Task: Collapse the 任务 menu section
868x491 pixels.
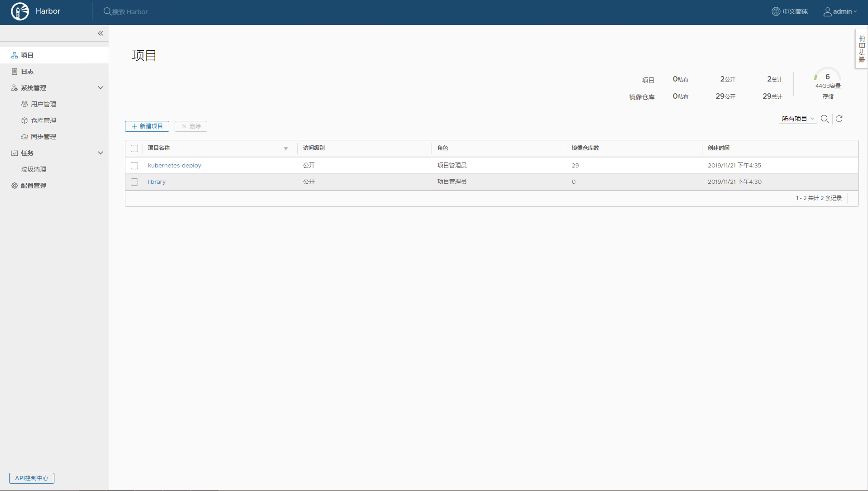Action: coord(100,153)
